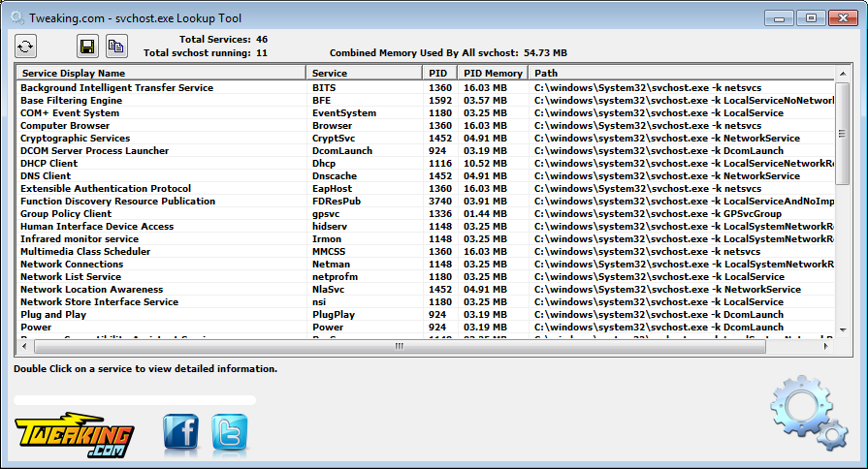Click the vertical scrollbar down arrow
This screenshot has width=868, height=469.
coord(843,330)
